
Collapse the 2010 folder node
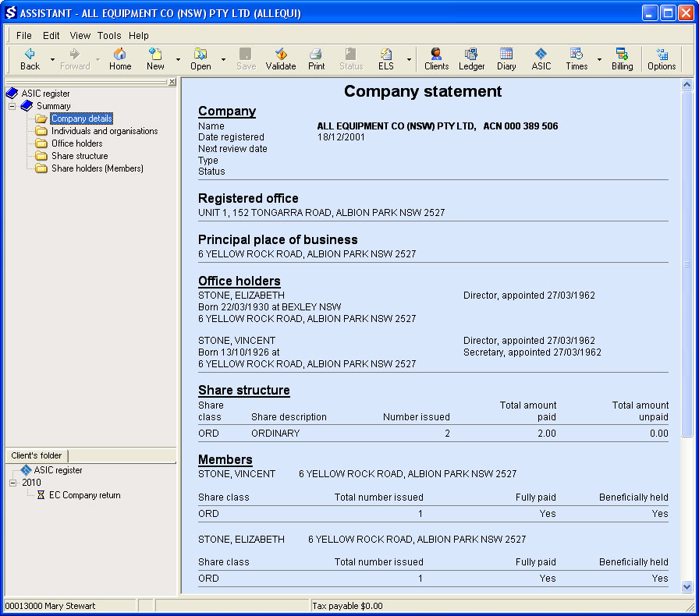click(x=12, y=483)
